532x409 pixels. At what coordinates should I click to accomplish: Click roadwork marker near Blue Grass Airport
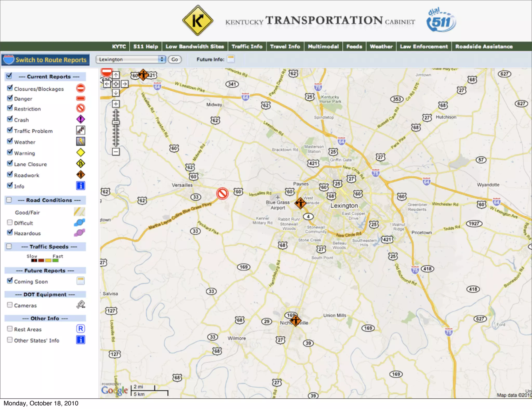pyautogui.click(x=300, y=203)
